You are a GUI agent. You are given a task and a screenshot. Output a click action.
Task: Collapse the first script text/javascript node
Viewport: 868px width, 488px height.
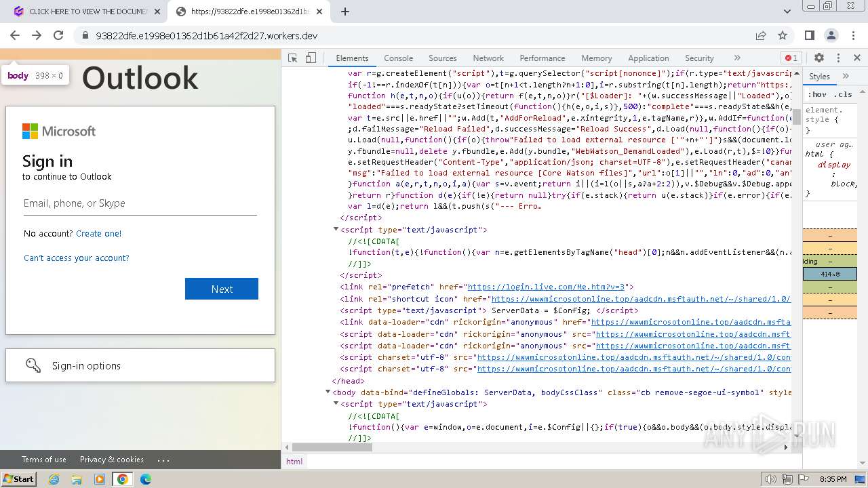coord(336,230)
